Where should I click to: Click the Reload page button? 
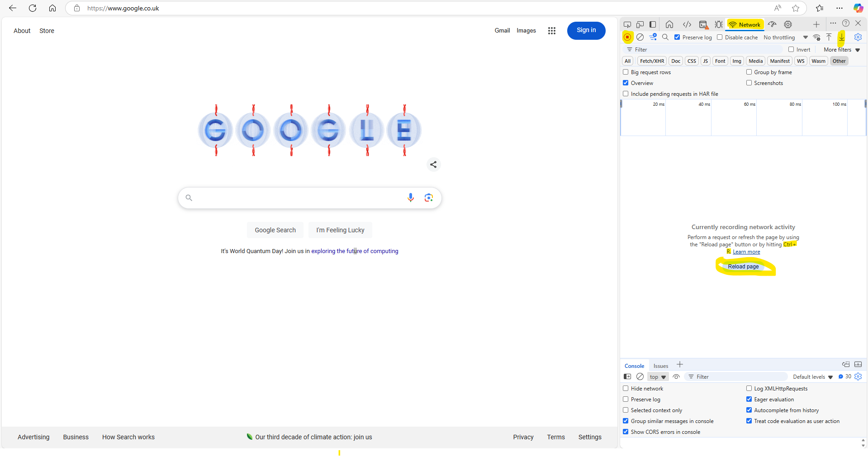pyautogui.click(x=743, y=267)
